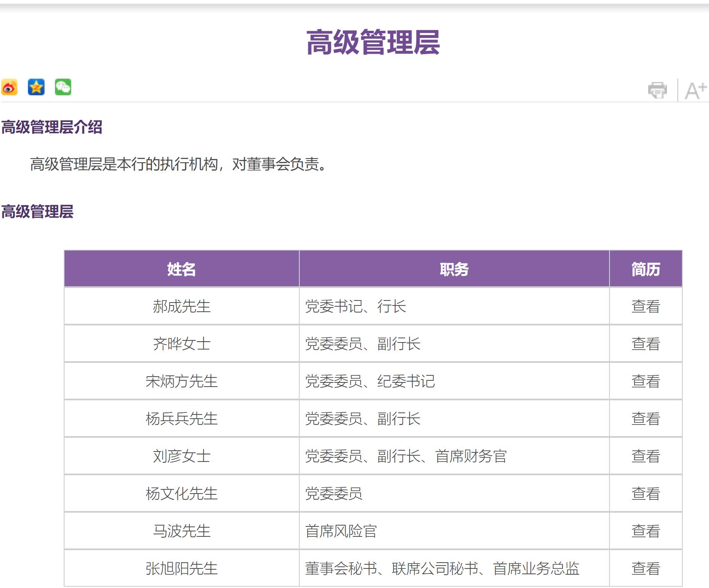Print the page using the printer icon
The image size is (709, 588).
[658, 89]
